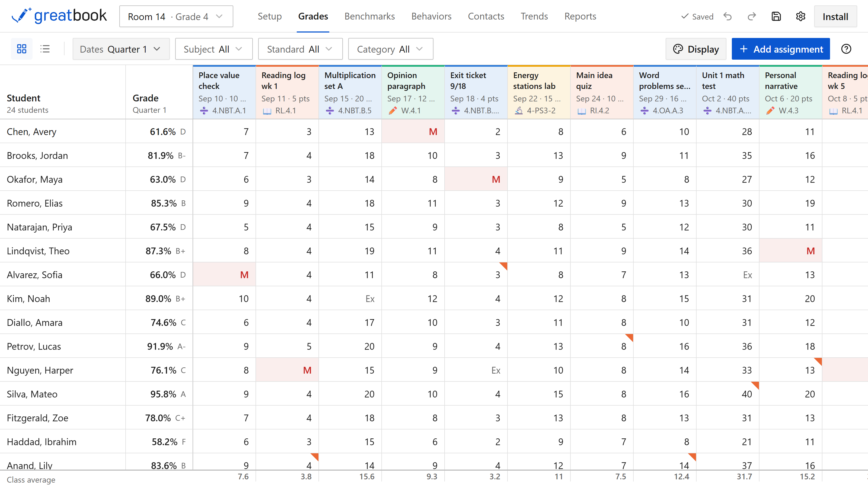Click the Add assignment button

coord(781,49)
